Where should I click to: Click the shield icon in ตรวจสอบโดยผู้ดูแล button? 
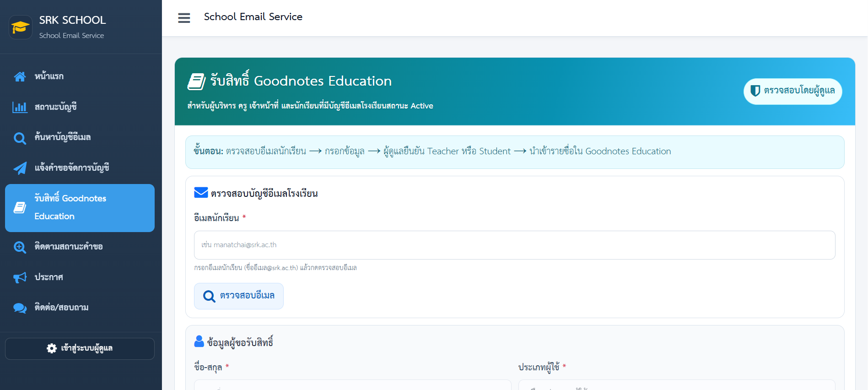pos(755,91)
